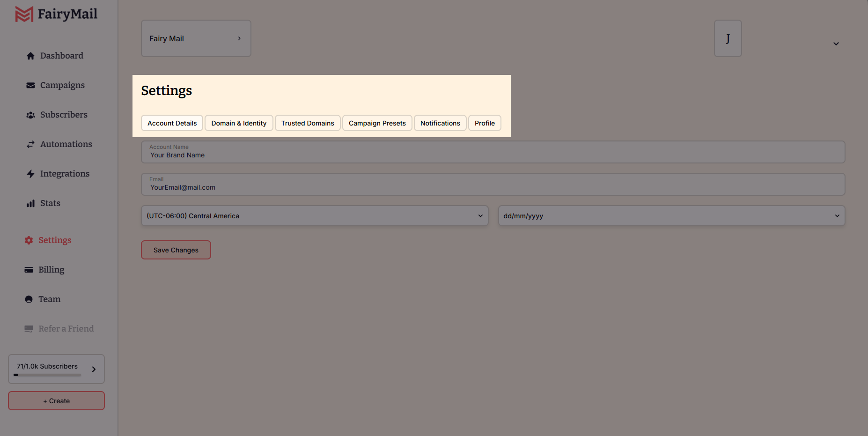868x436 pixels.
Task: Expand the user menu chevron at top right
Action: pos(836,44)
